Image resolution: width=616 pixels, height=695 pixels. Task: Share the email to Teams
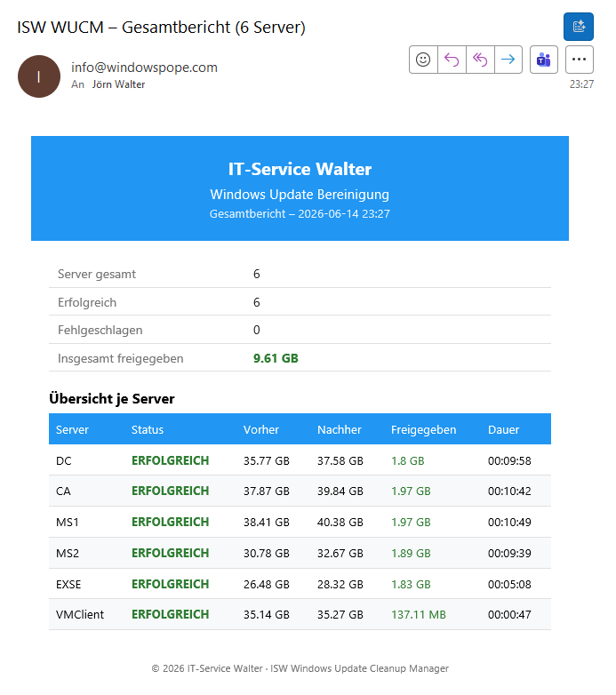tap(544, 60)
